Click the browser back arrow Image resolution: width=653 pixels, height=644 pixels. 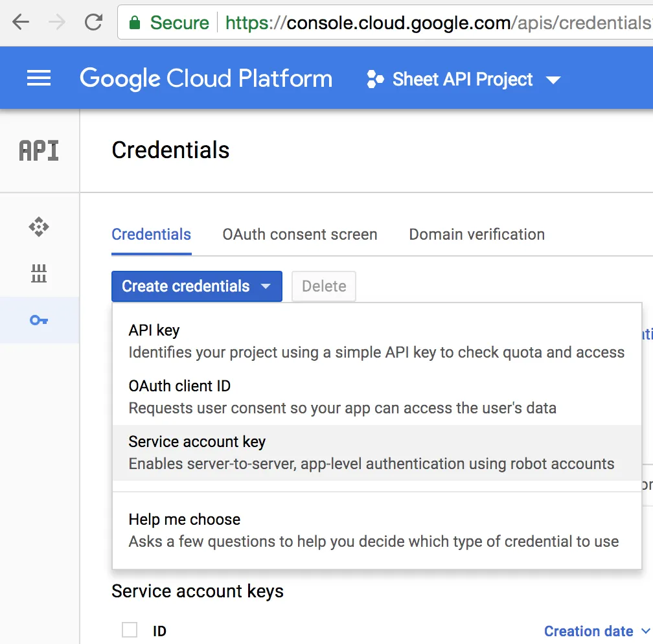pos(21,23)
